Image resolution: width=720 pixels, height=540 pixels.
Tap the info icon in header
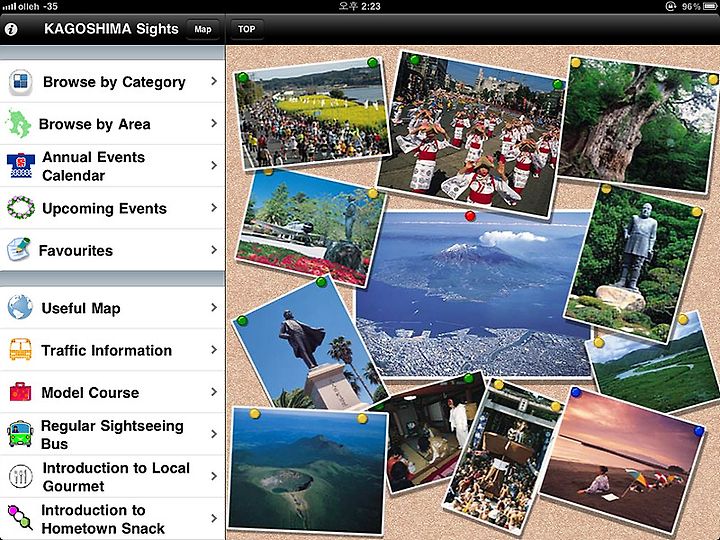click(x=11, y=29)
